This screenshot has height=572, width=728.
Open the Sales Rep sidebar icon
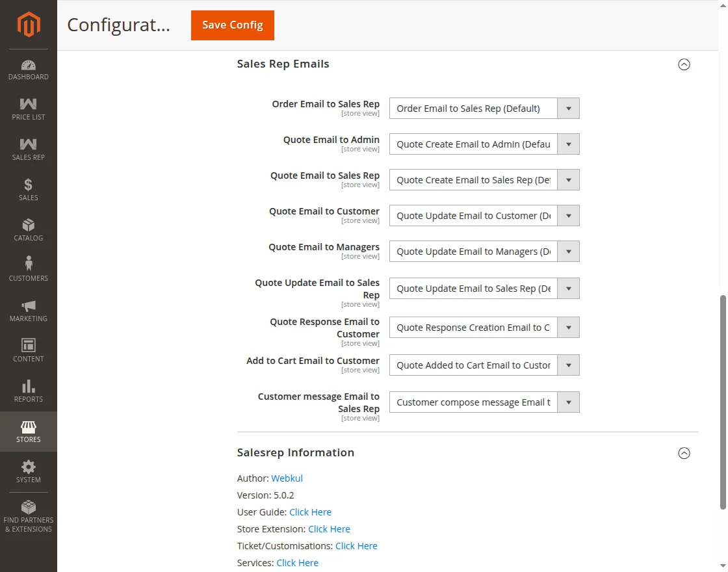[29, 144]
